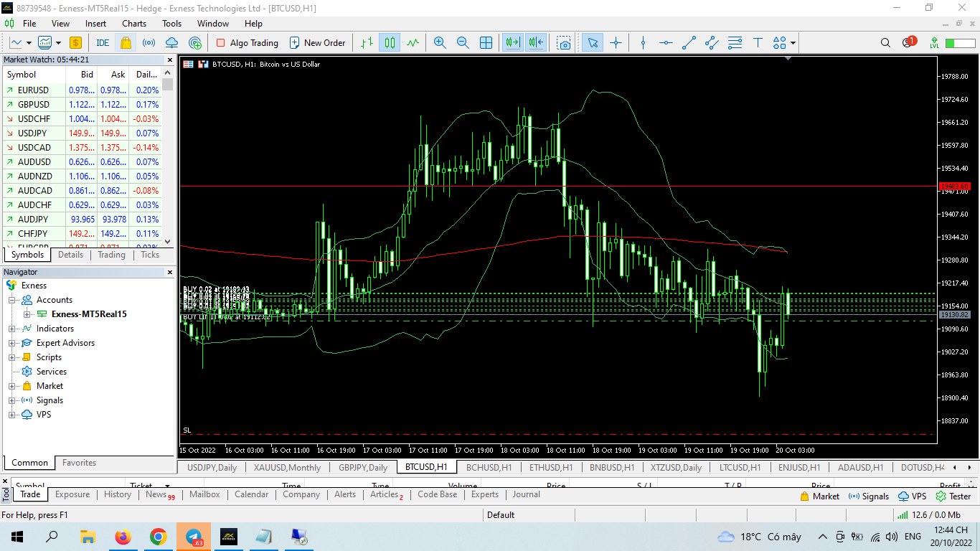Open the tile windows grid icon
Screen dimensions: 980x551
coord(486,43)
